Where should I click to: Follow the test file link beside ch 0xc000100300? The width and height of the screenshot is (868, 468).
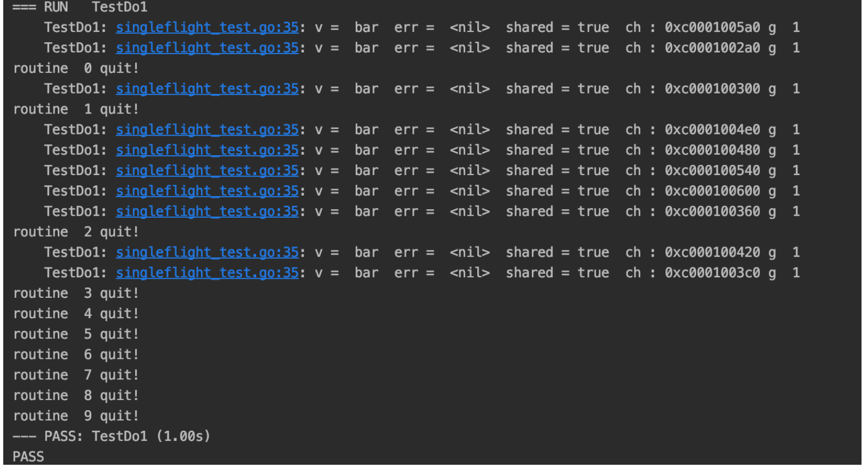pos(207,89)
